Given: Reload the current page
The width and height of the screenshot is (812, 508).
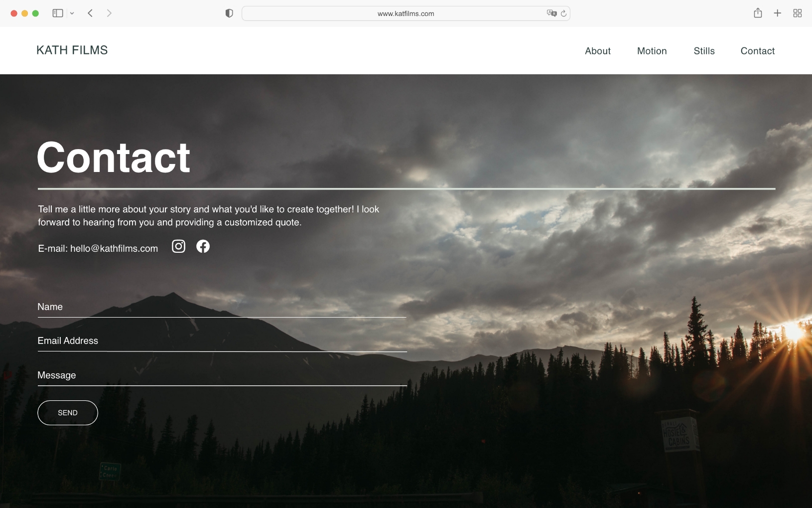Looking at the screenshot, I should coord(563,13).
